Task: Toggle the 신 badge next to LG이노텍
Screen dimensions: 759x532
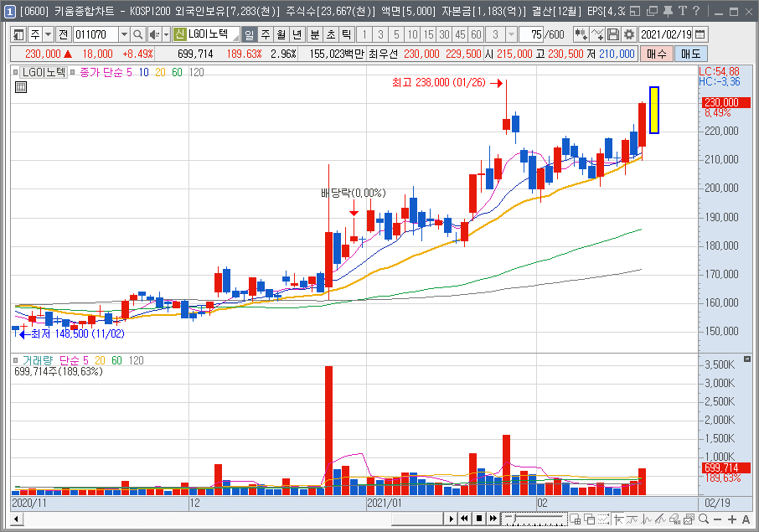Action: [179, 34]
